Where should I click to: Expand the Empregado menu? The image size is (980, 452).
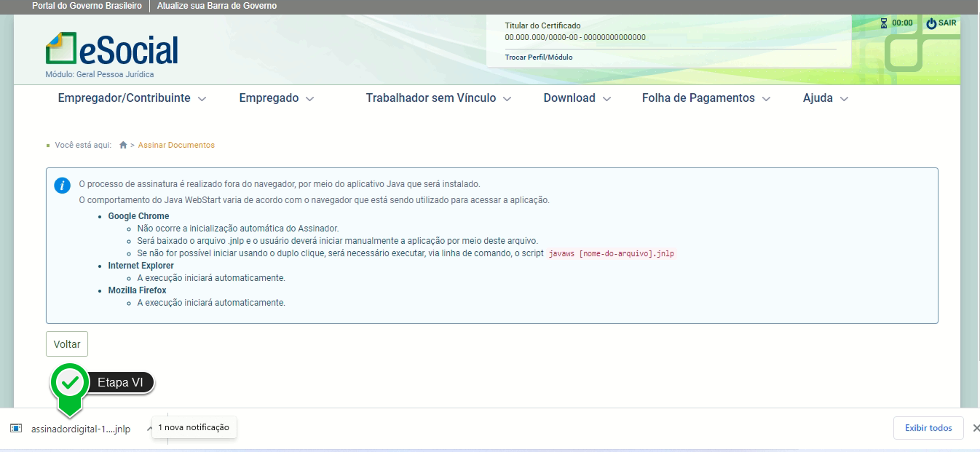pos(276,98)
